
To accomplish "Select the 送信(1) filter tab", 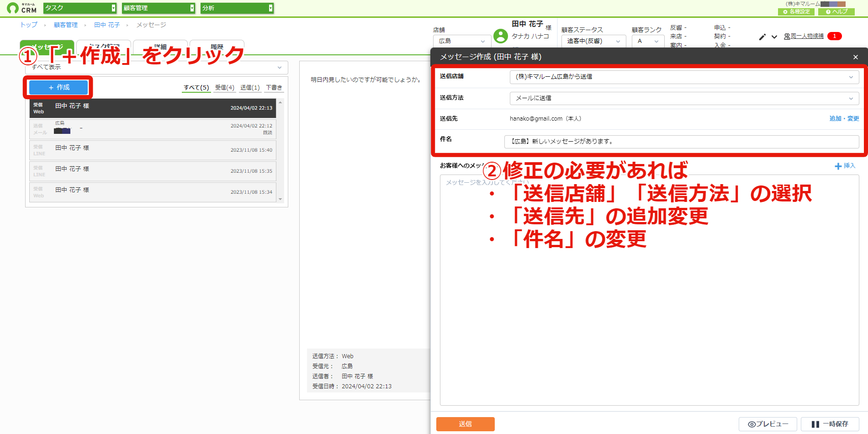I will click(250, 88).
